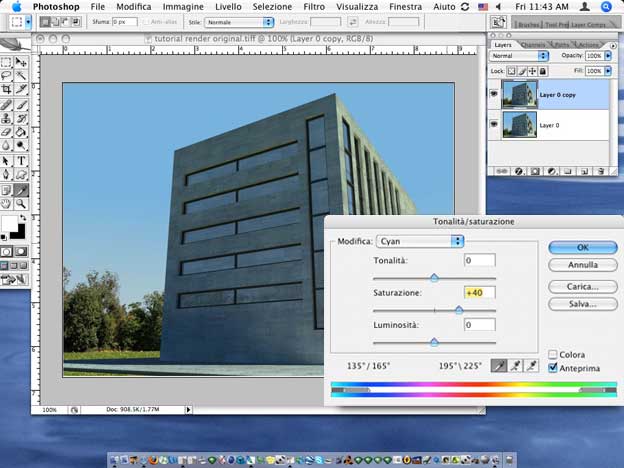Click the Annulla button
The height and width of the screenshot is (468, 624).
583,266
